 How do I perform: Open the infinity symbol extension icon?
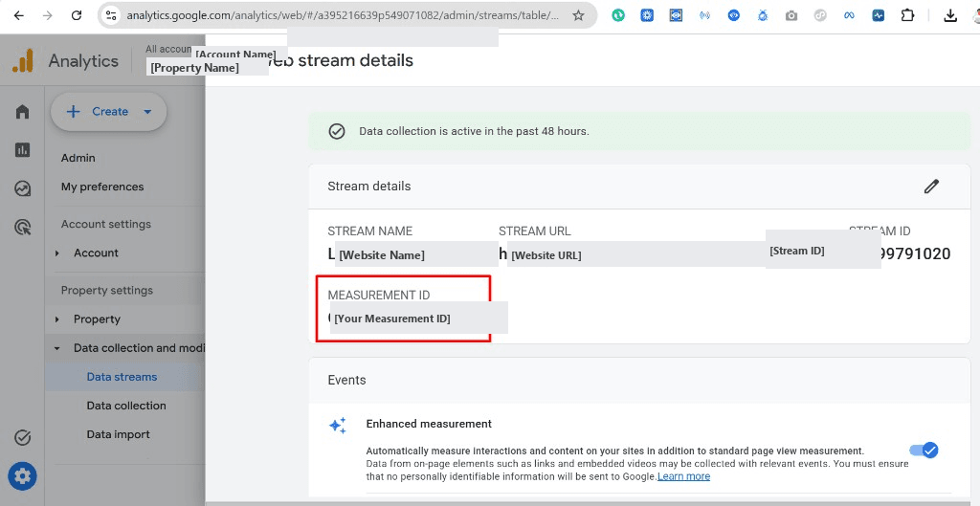click(849, 15)
